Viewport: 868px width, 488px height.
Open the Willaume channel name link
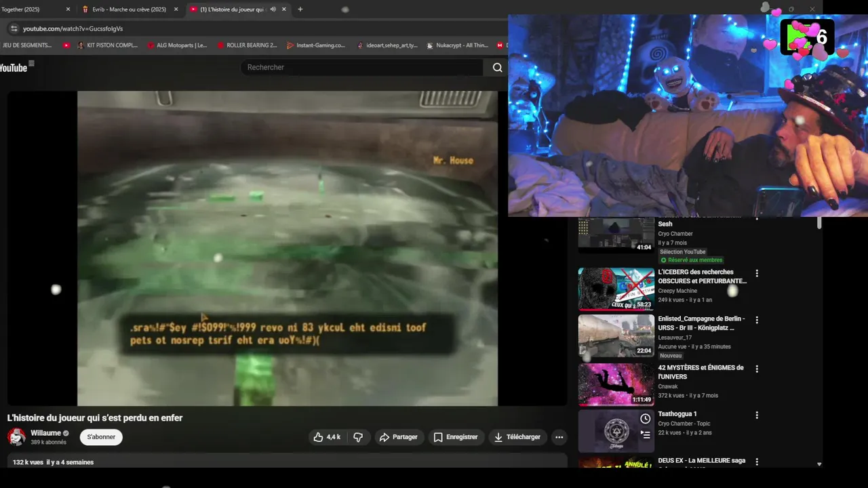tap(45, 433)
